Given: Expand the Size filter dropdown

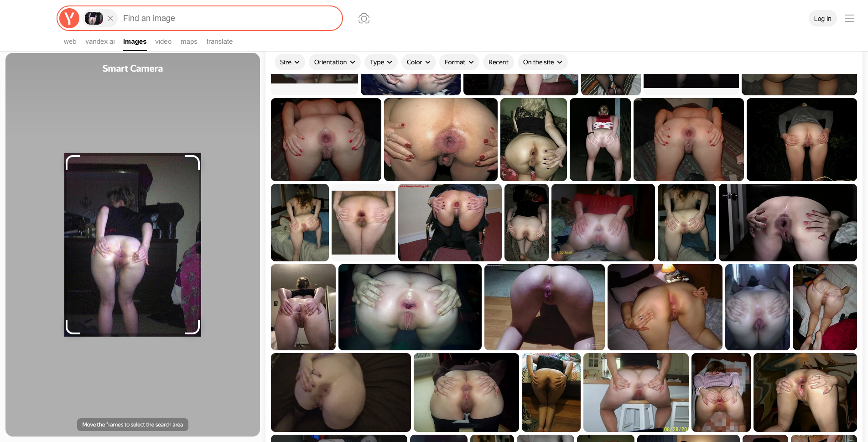Looking at the screenshot, I should click(x=290, y=62).
